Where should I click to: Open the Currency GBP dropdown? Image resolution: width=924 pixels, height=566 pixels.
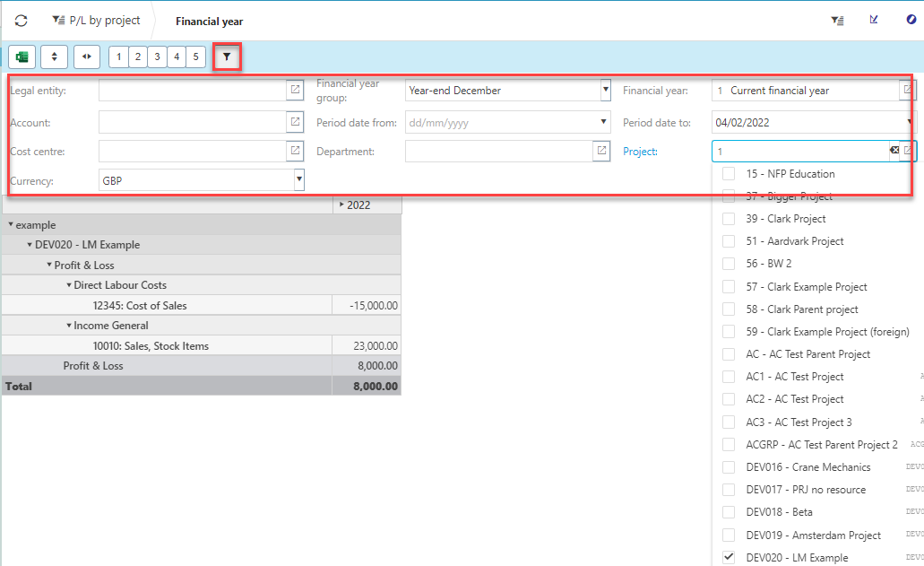click(x=299, y=179)
